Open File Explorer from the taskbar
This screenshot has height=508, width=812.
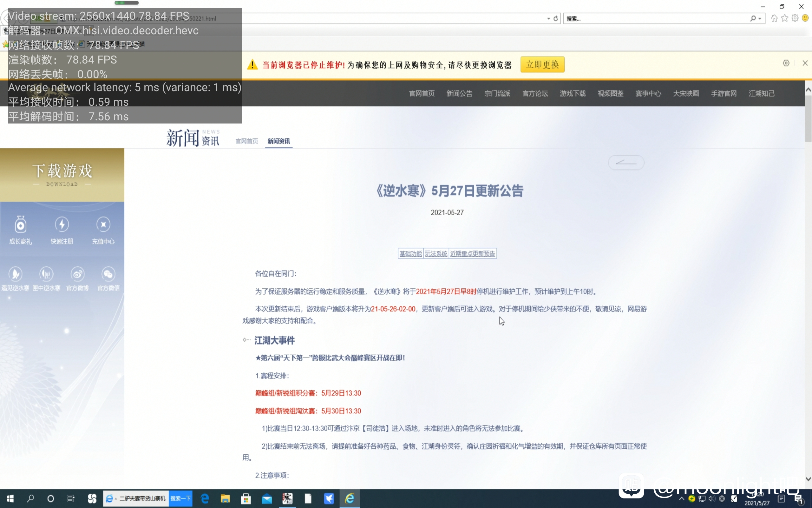[225, 498]
